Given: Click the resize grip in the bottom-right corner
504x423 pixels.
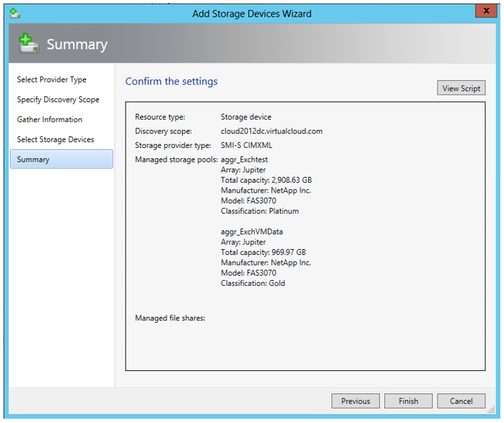Looking at the screenshot, I should 492,410.
